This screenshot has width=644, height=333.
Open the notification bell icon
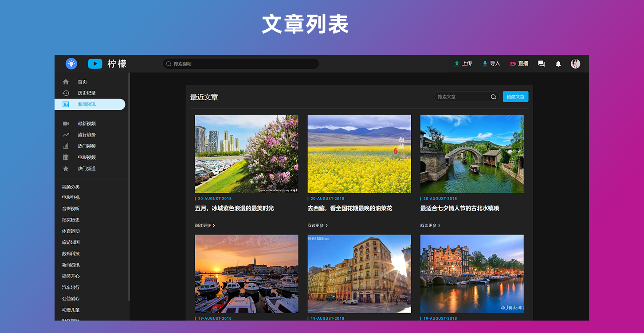point(558,64)
